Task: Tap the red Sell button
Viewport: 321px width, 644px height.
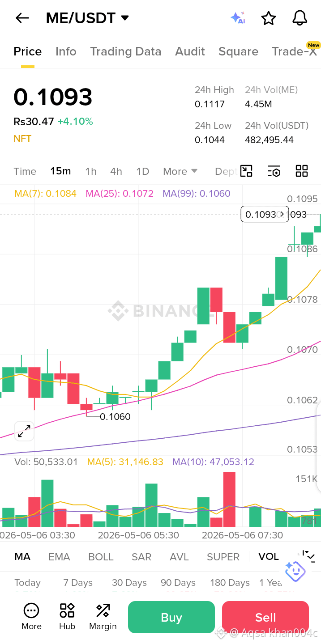Action: point(265,617)
